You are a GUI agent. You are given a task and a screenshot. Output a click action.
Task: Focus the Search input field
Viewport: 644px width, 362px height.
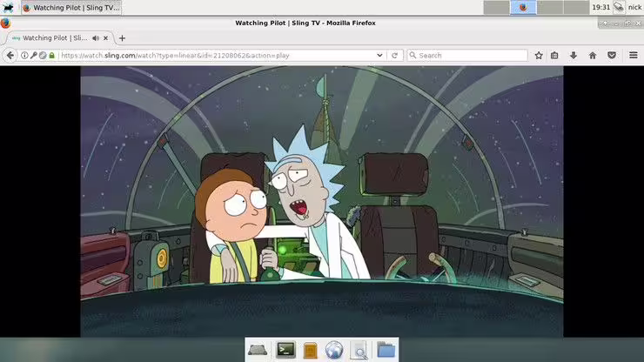coord(467,55)
